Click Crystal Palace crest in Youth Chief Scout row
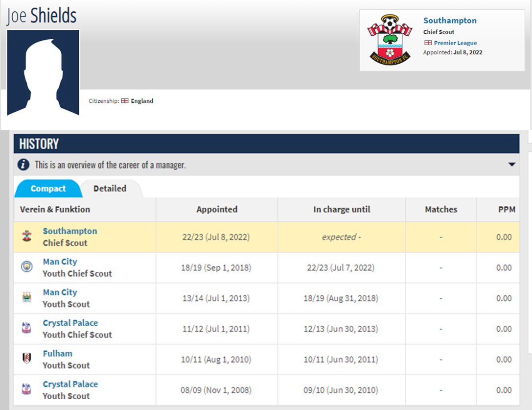532x410 pixels. tap(26, 328)
